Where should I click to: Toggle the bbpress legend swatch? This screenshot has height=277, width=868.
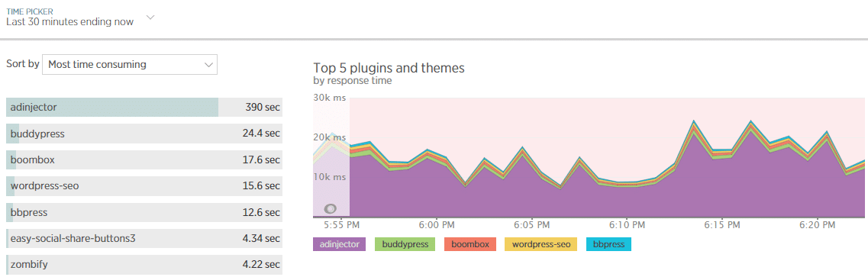[x=609, y=244]
